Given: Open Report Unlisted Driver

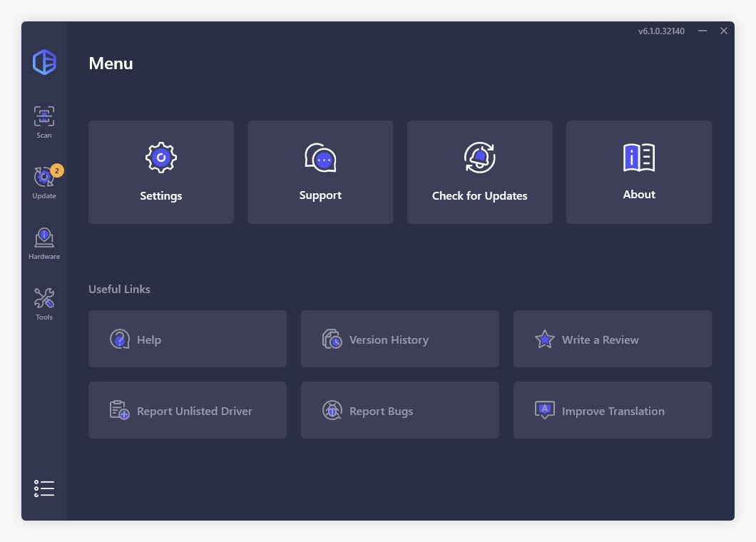Looking at the screenshot, I should click(x=187, y=410).
